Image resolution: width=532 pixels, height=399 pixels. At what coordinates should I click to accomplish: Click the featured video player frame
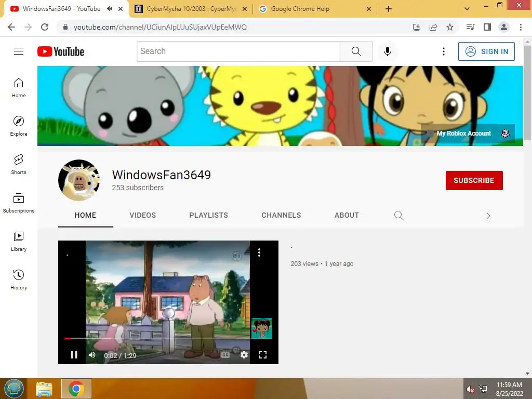point(168,302)
